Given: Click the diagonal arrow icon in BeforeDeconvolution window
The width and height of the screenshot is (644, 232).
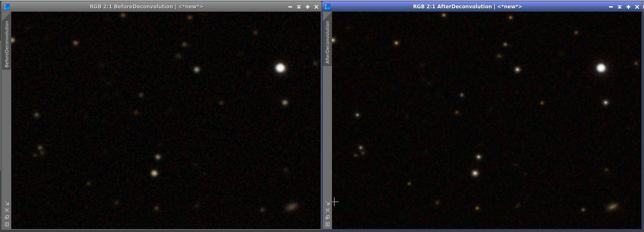Looking at the screenshot, I should point(7,203).
